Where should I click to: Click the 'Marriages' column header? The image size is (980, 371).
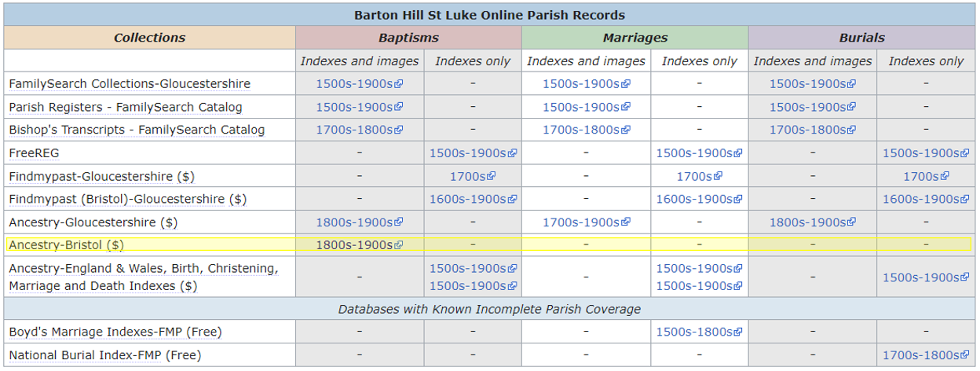point(635,38)
